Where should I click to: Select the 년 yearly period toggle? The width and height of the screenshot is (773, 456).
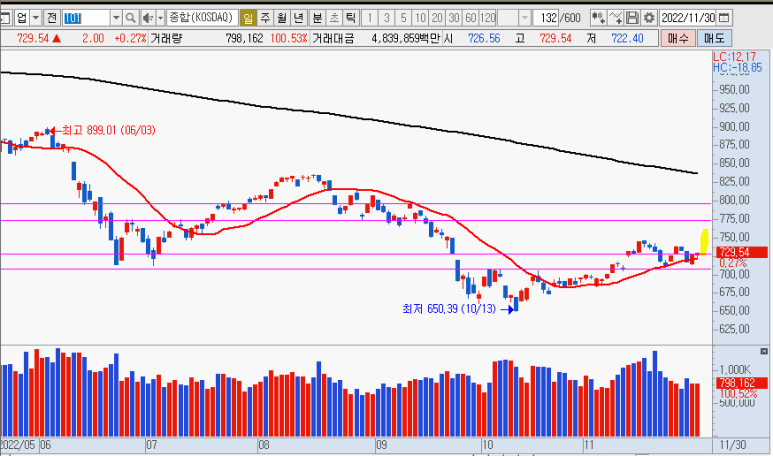(x=299, y=19)
